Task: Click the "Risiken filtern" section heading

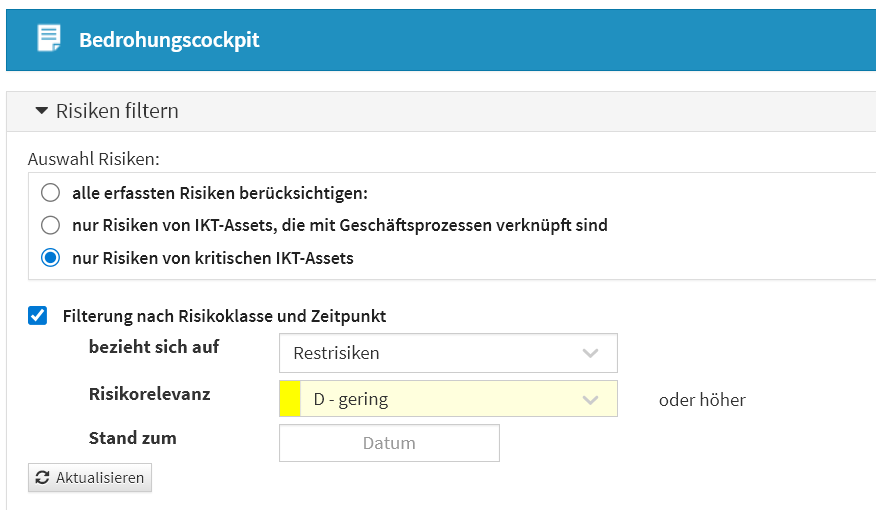Action: tap(117, 111)
